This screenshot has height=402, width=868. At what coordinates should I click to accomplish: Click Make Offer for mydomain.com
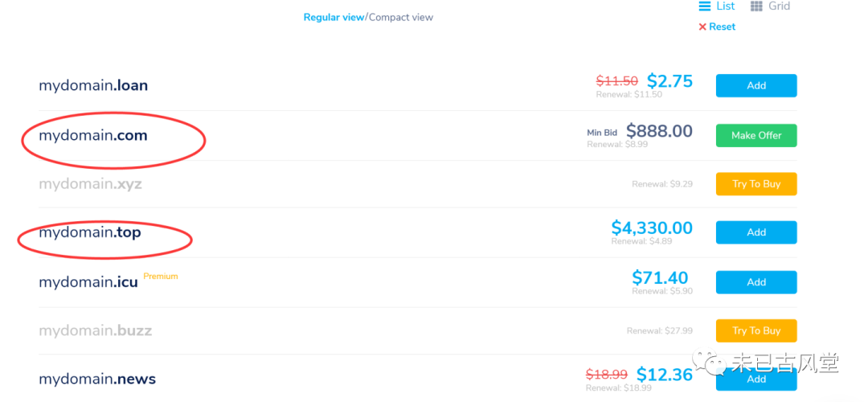pyautogui.click(x=756, y=136)
